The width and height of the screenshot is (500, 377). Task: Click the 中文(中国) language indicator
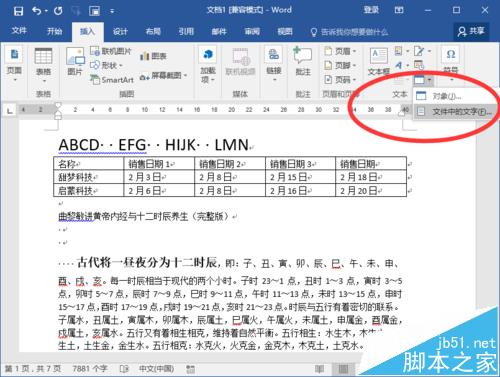[156, 368]
